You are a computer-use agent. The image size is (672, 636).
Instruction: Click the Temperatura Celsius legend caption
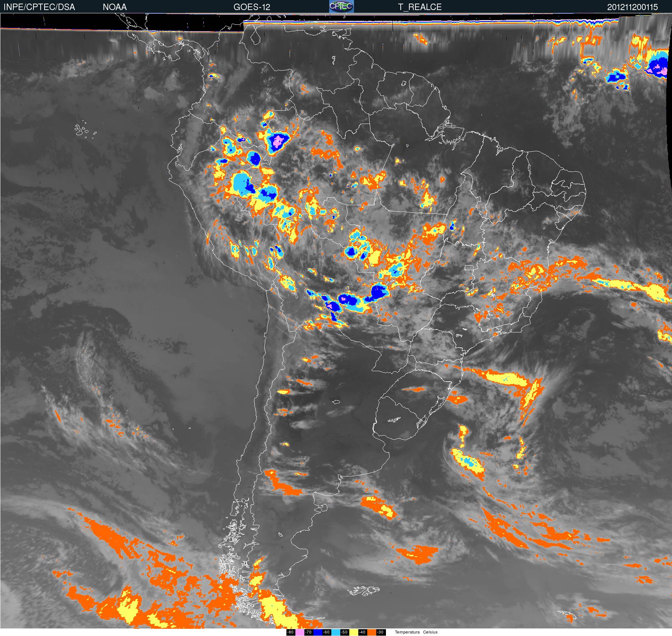[416, 632]
